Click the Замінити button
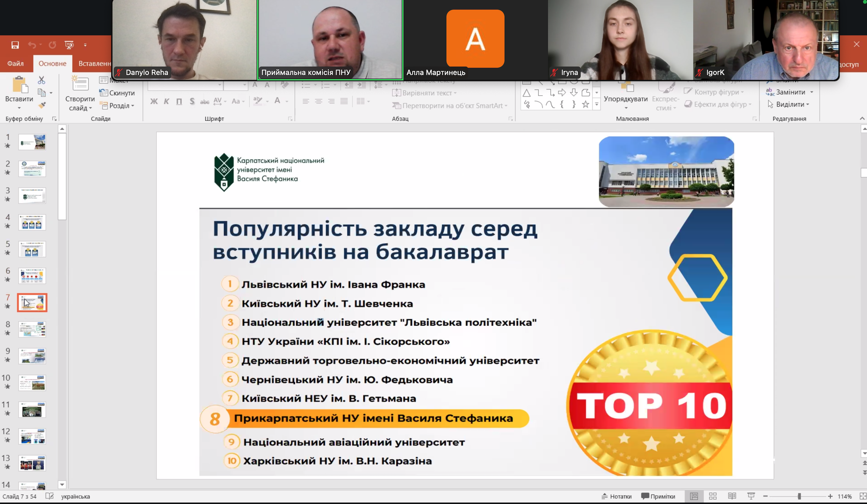This screenshot has height=504, width=867. click(790, 92)
